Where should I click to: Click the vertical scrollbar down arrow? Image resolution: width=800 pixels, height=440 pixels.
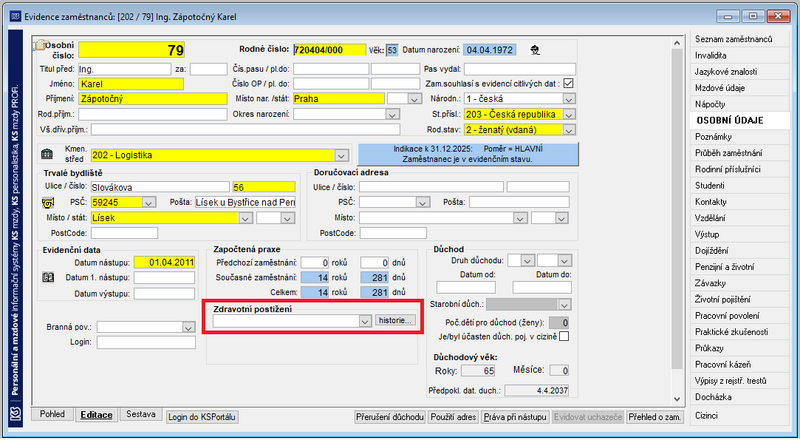pyautogui.click(x=677, y=399)
